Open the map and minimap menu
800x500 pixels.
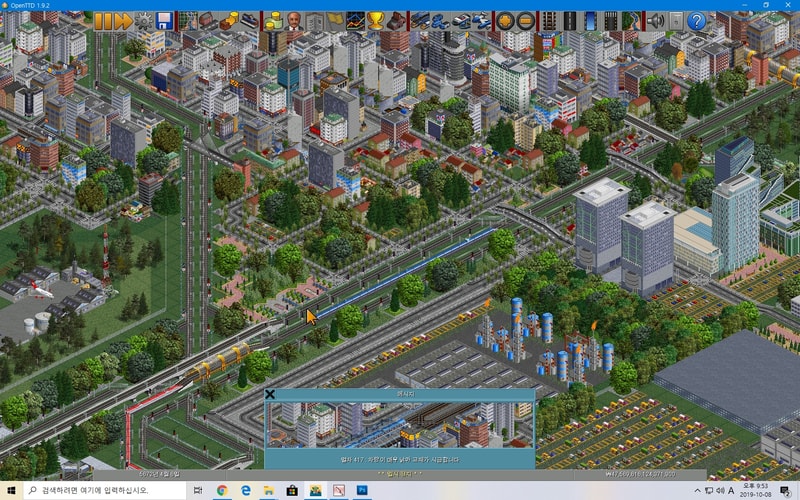(x=188, y=21)
